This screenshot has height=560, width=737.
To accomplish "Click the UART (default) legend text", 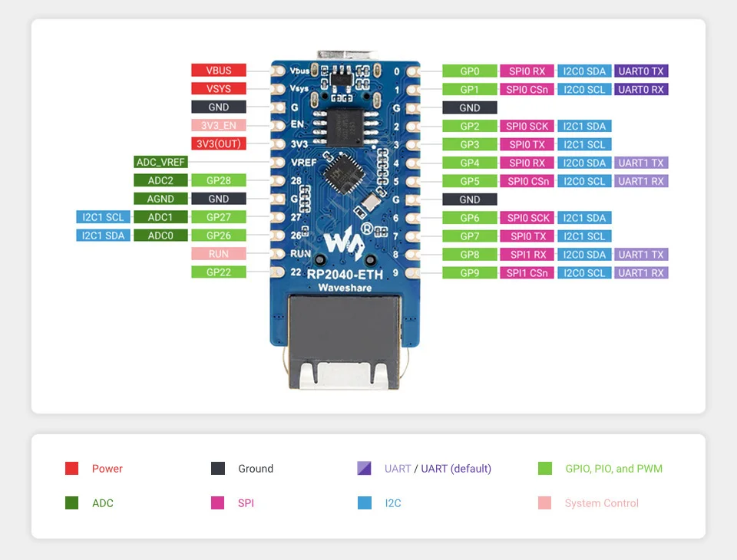I will pos(456,469).
